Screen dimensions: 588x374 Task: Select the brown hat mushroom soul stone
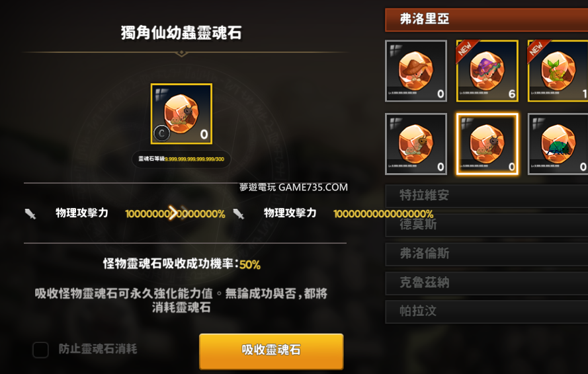(416, 71)
